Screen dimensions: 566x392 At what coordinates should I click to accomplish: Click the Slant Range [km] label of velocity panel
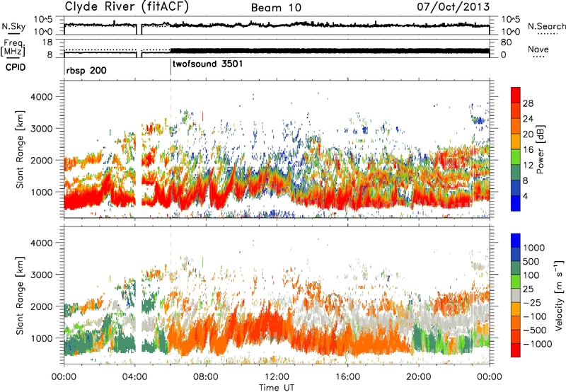20,295
